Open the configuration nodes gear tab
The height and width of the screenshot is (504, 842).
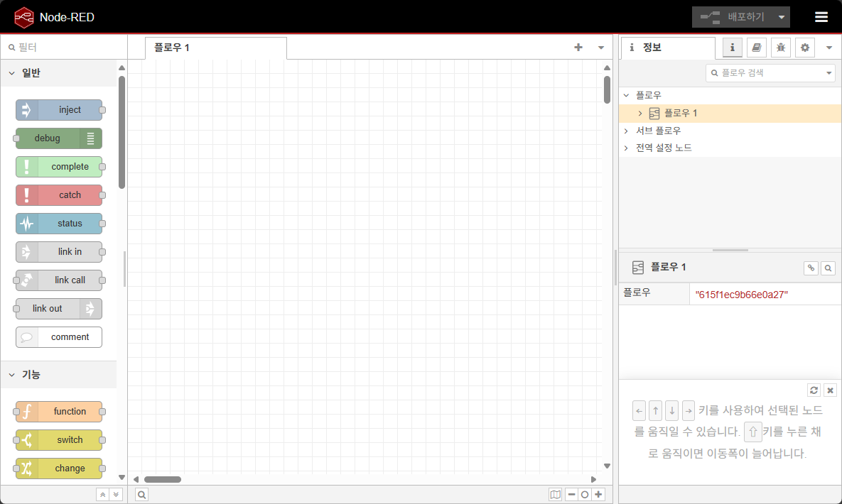(805, 48)
